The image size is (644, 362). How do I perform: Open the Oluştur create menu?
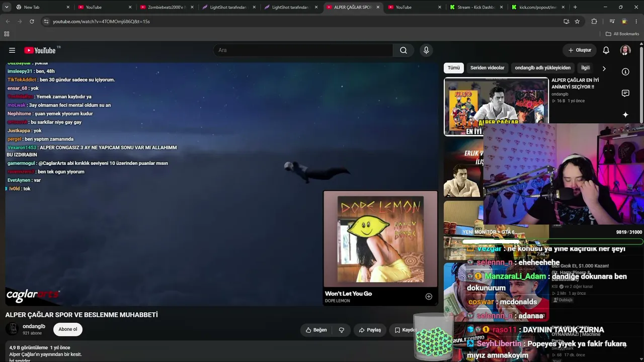point(580,50)
